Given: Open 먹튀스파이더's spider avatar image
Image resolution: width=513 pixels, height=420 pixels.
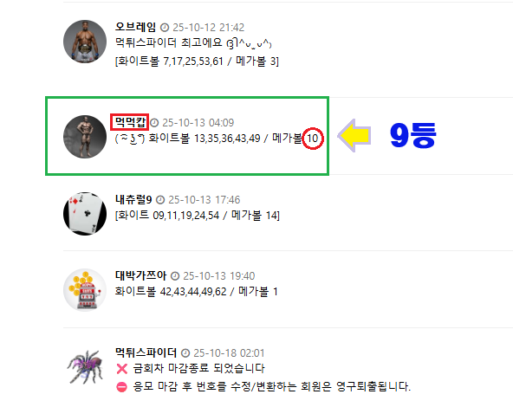Looking at the screenshot, I should point(85,367).
